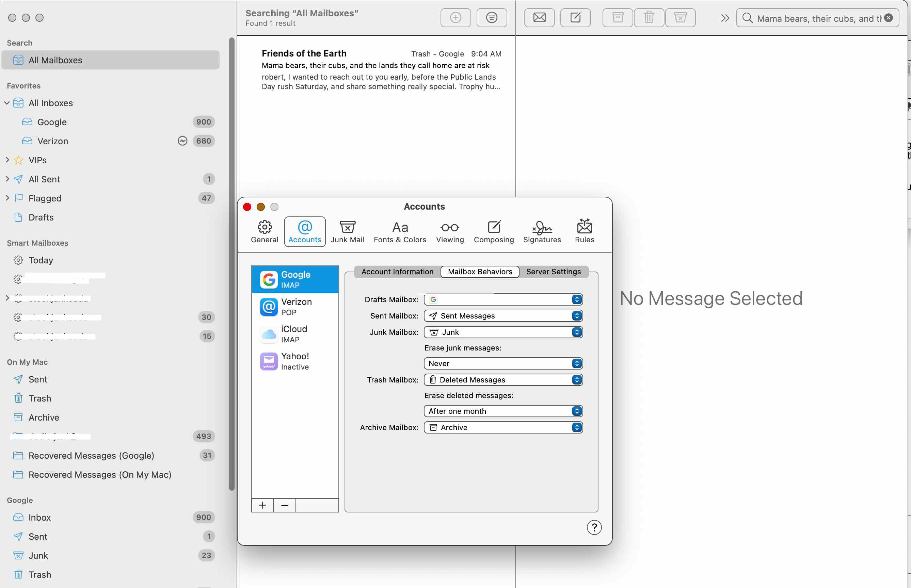This screenshot has height=588, width=911.
Task: Open help via the question mark button
Action: pos(594,527)
